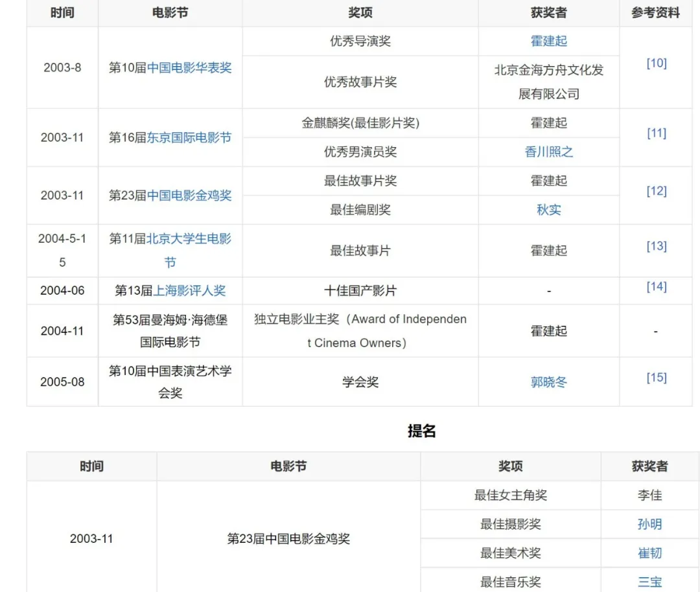Select the 最佳摄影奖 cell
Image resolution: width=700 pixels, height=592 pixels.
pos(510,524)
